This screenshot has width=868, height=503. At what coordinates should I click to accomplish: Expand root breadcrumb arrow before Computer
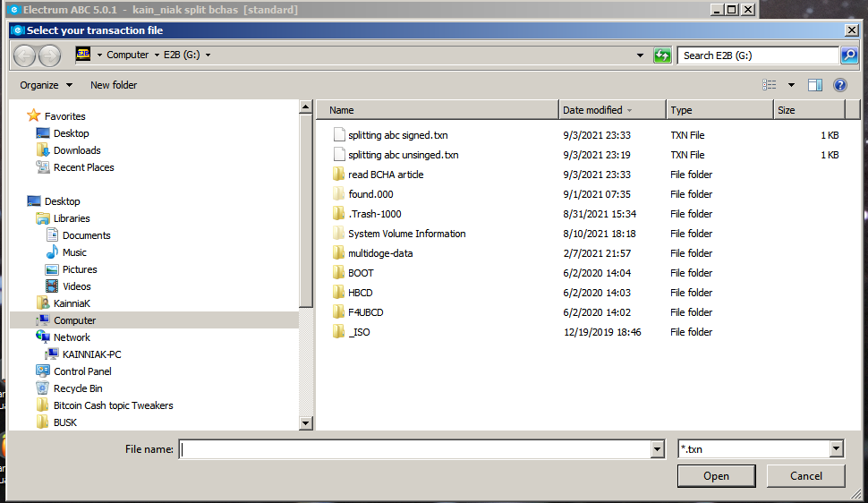coord(99,55)
